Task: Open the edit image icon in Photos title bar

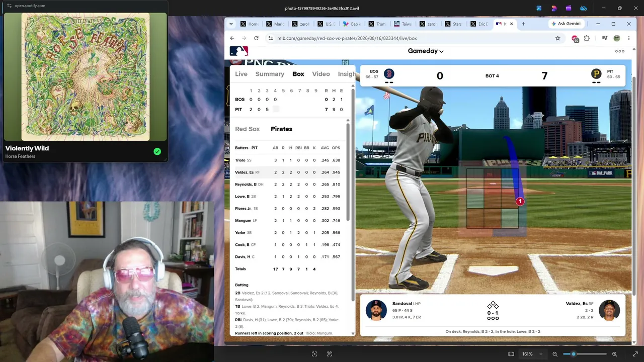Action: click(539, 8)
